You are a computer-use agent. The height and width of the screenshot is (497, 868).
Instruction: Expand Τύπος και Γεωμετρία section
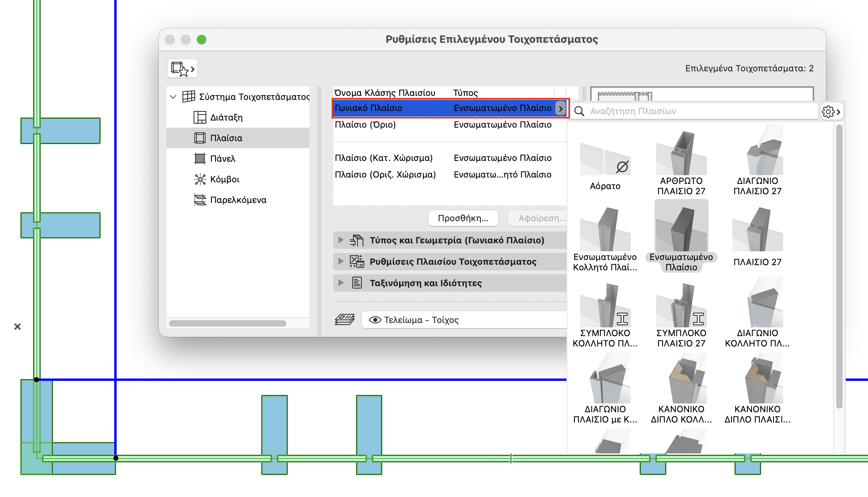tap(340, 240)
